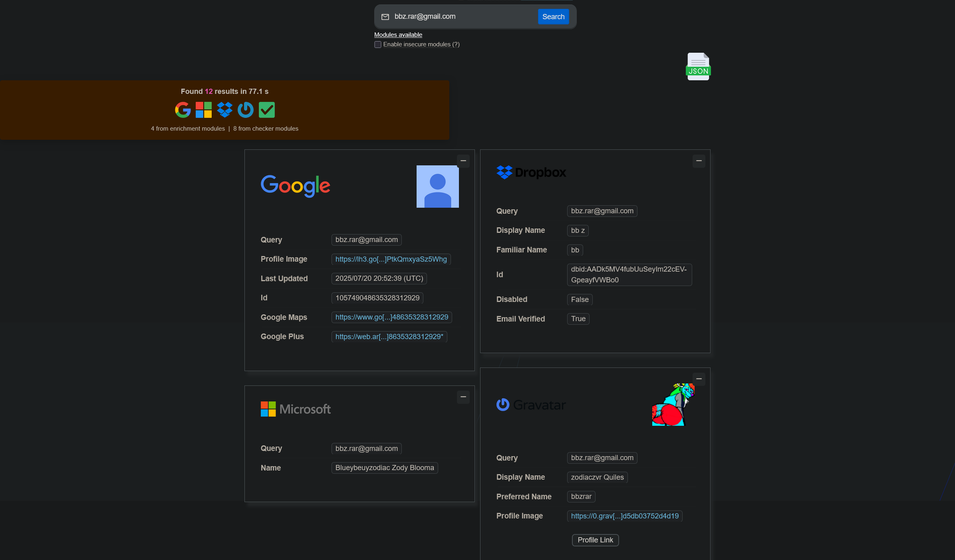The width and height of the screenshot is (955, 560).
Task: Open the Google Plus archive link
Action: (x=389, y=337)
